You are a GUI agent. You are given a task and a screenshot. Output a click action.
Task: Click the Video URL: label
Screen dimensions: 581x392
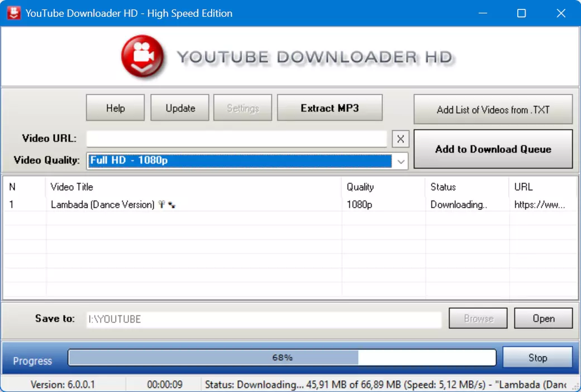49,138
